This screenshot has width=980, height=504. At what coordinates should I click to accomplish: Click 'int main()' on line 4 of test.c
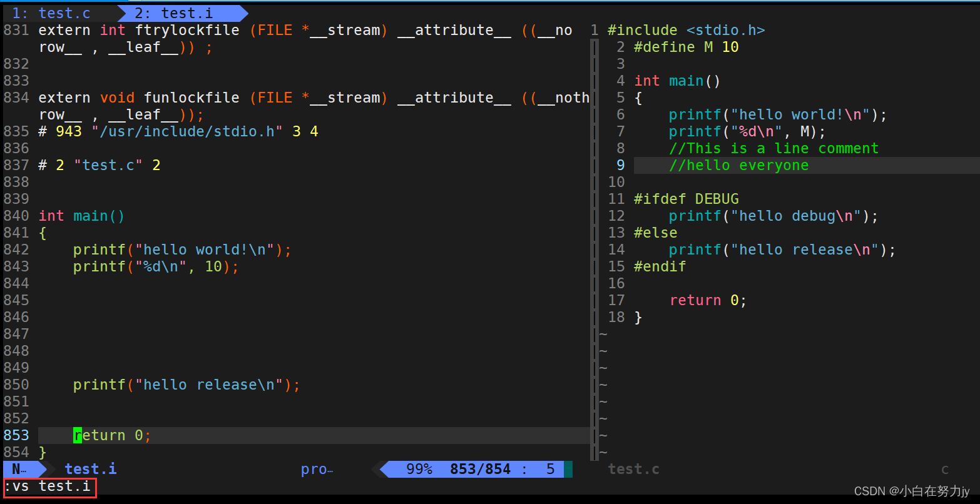click(x=678, y=81)
